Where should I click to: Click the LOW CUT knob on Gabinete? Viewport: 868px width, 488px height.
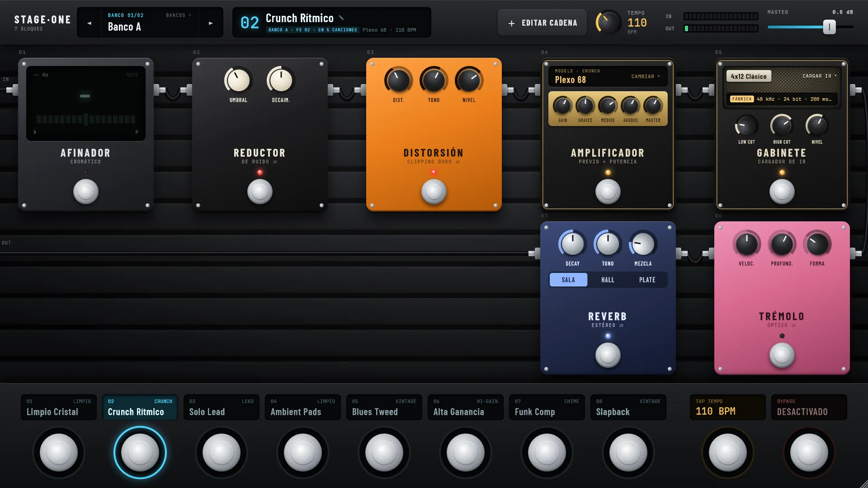pos(746,126)
